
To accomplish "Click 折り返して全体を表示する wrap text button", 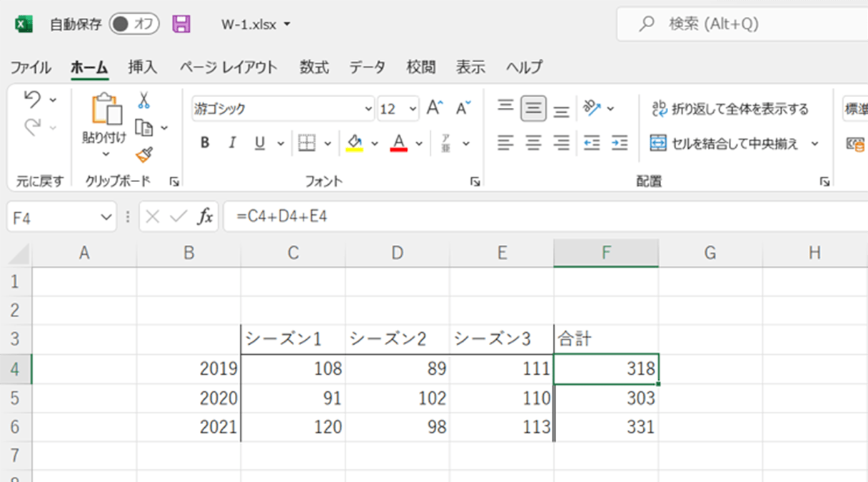I will pyautogui.click(x=730, y=109).
